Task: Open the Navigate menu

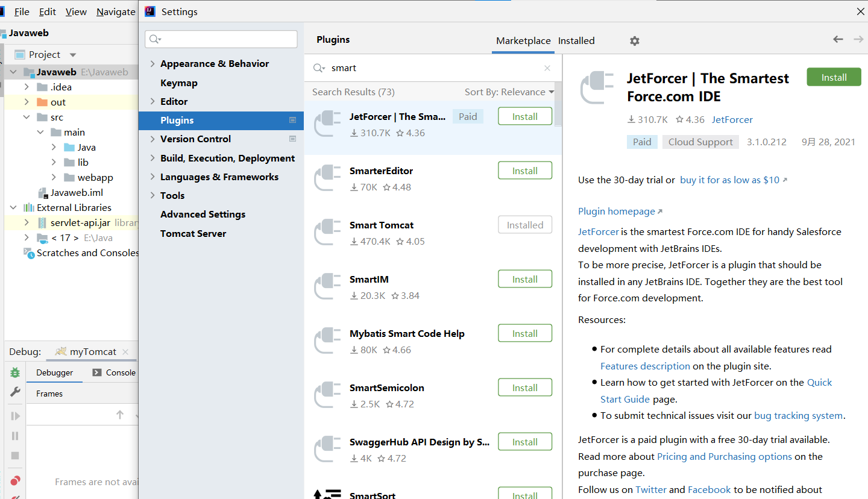Action: [x=116, y=12]
